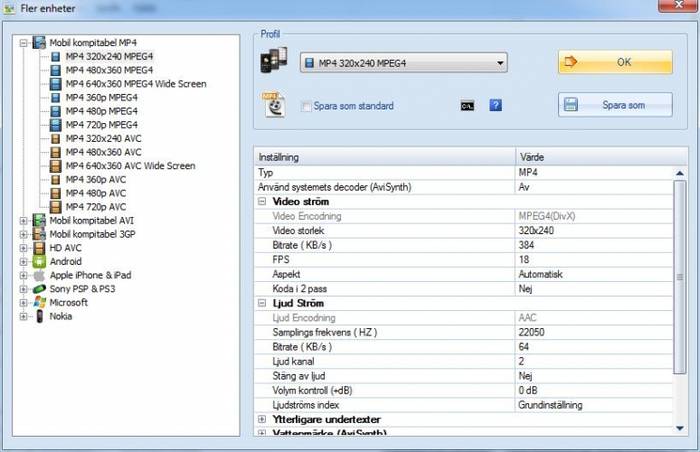Collapse the Video ström settings section

pos(263,202)
